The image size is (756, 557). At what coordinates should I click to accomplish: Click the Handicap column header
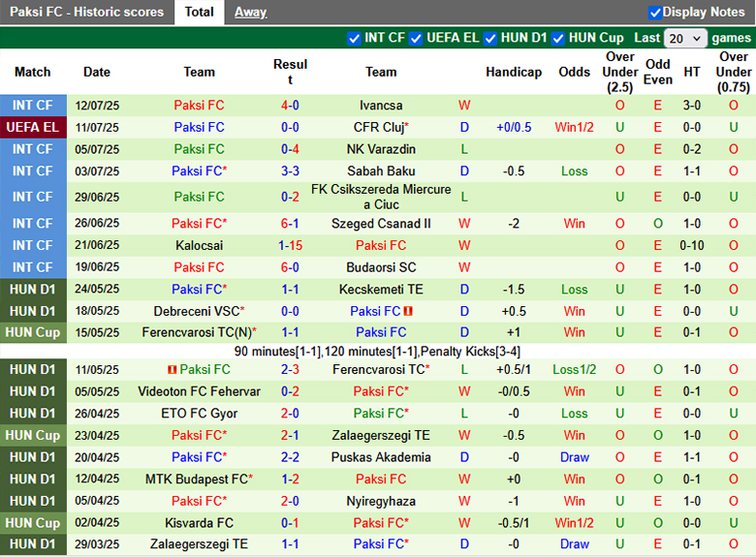pyautogui.click(x=514, y=72)
